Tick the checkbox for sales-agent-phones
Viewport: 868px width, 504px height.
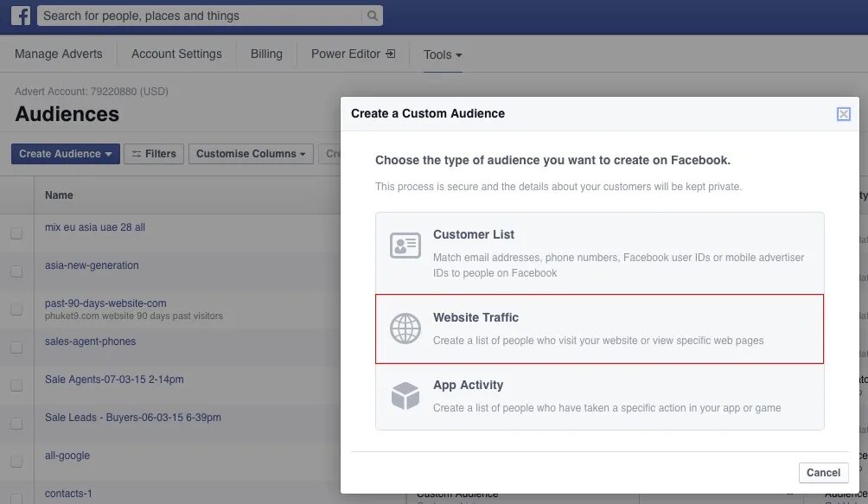click(16, 348)
